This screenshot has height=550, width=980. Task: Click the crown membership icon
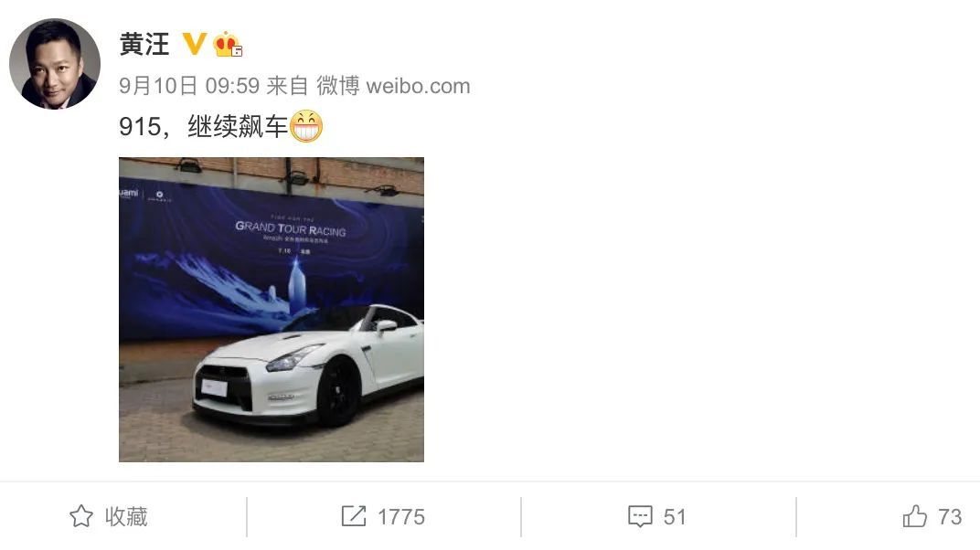[x=227, y=45]
